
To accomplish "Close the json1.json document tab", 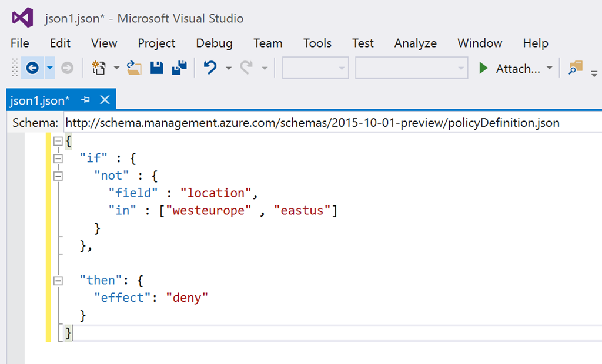I will tap(105, 100).
